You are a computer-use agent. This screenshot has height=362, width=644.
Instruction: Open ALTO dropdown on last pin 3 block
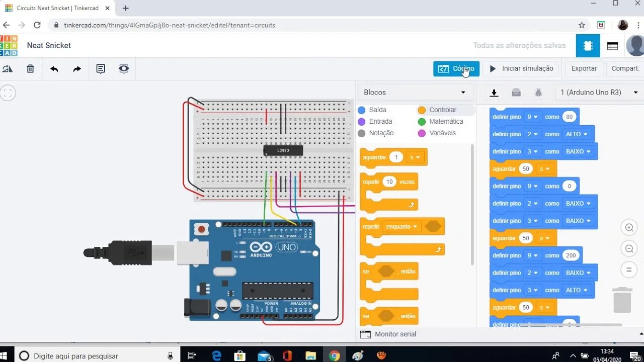(x=576, y=290)
